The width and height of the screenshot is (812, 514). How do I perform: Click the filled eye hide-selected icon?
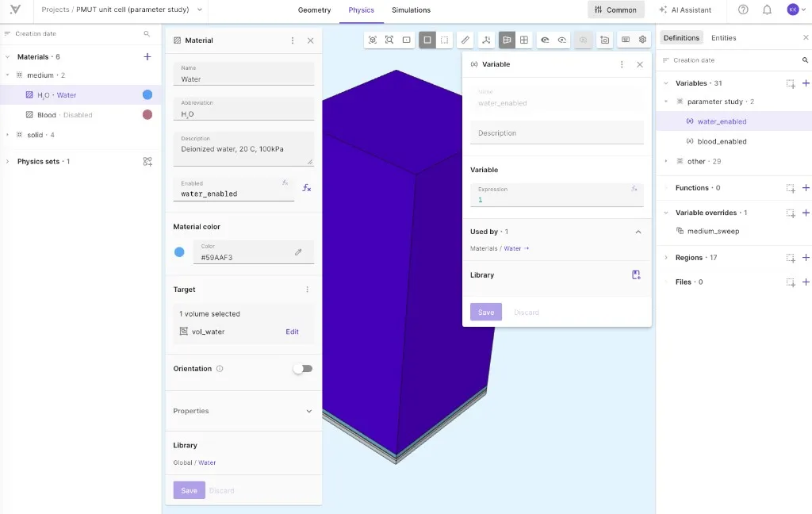(545, 40)
